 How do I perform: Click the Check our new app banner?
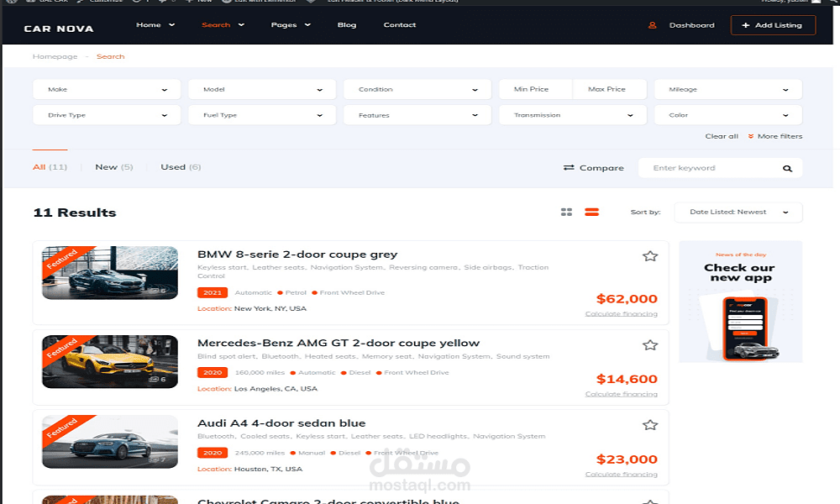pyautogui.click(x=740, y=302)
